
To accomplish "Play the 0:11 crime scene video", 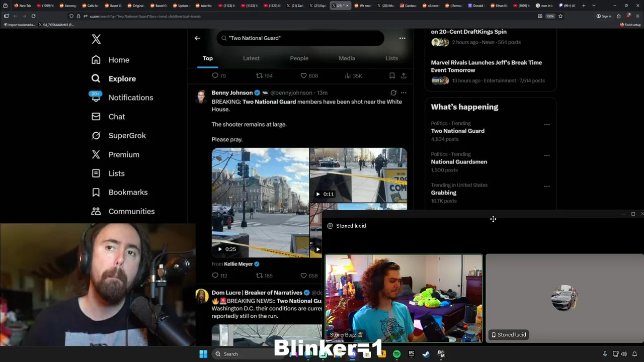I will coord(358,175).
